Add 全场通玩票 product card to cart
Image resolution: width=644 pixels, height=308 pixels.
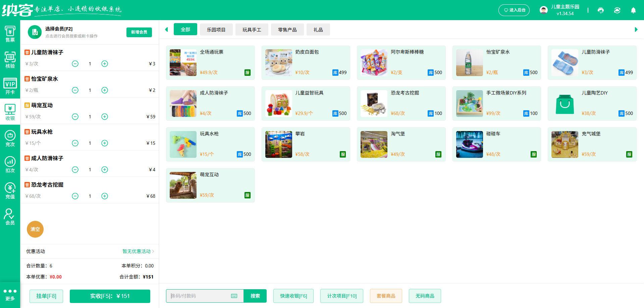210,63
